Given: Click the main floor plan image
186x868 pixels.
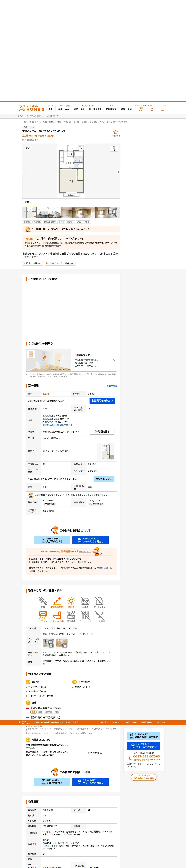Looking at the screenshot, I should (71, 171).
